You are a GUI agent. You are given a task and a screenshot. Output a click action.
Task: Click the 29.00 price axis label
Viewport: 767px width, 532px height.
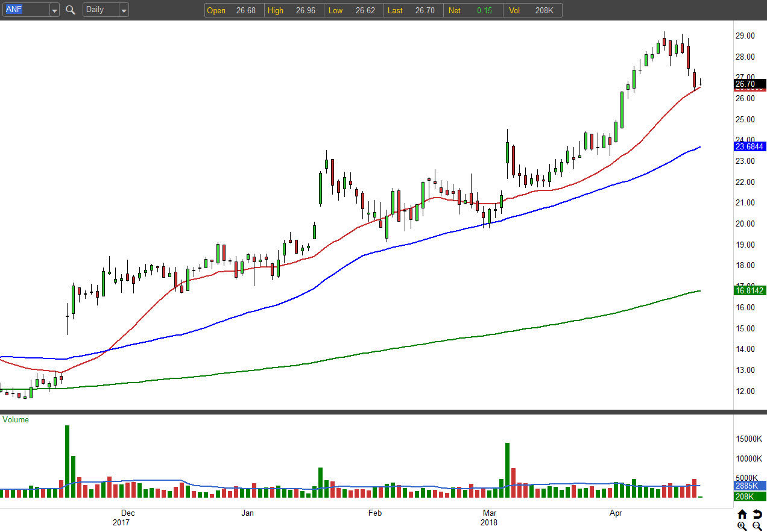(745, 36)
